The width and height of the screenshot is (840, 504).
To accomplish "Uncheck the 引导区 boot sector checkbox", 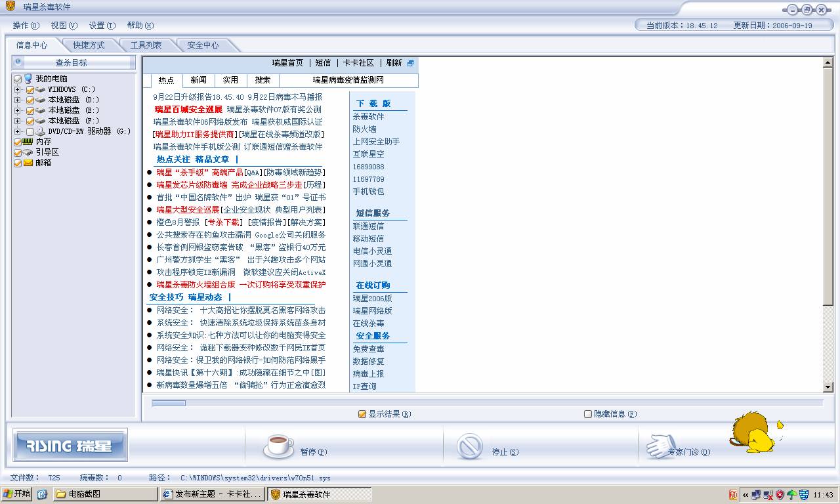I will pos(18,152).
